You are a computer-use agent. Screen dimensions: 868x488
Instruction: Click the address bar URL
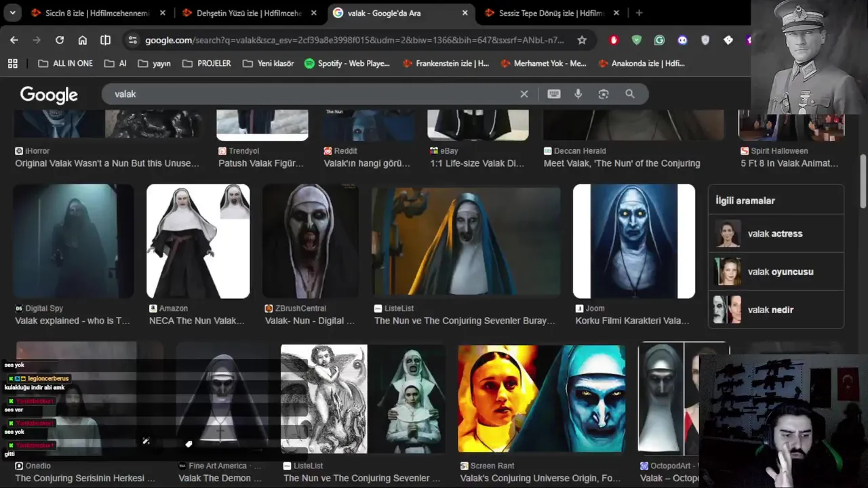tap(355, 40)
